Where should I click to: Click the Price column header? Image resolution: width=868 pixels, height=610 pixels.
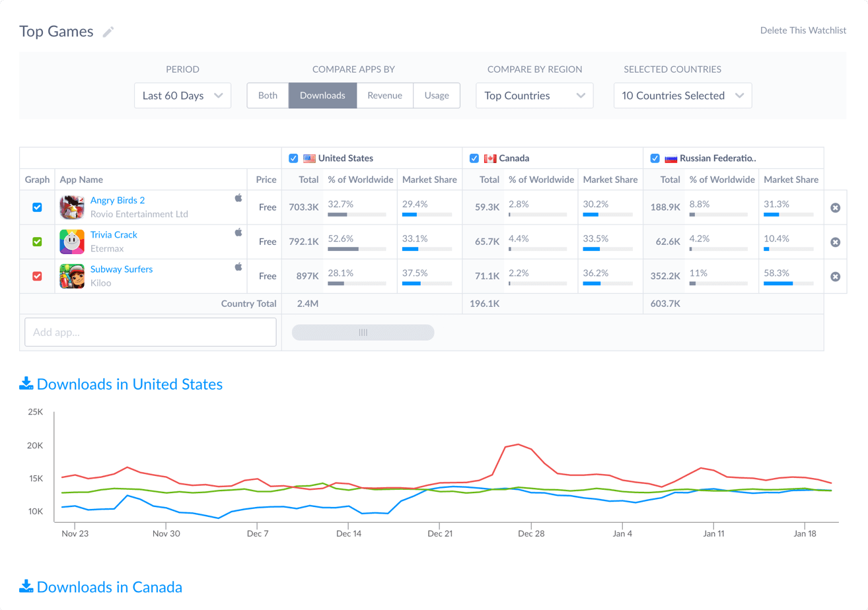click(266, 180)
